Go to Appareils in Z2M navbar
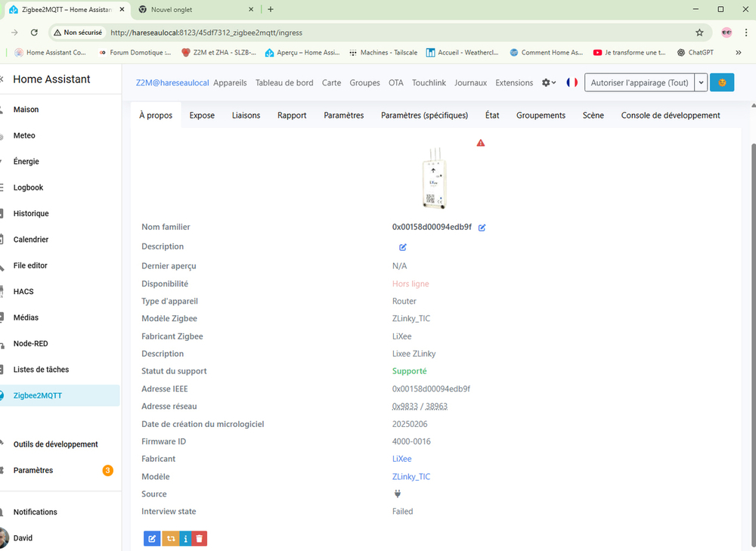The width and height of the screenshot is (756, 551). tap(230, 82)
